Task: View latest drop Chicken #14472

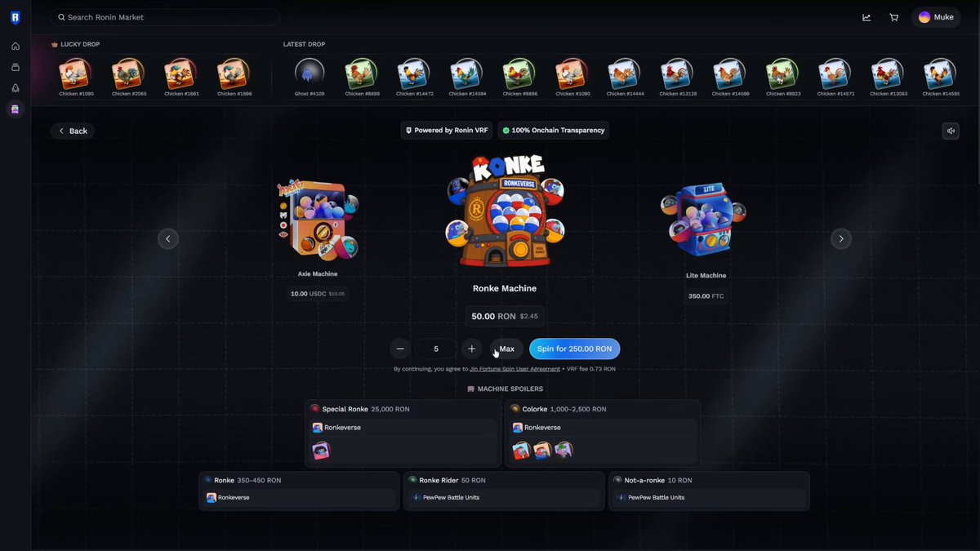Action: [414, 78]
